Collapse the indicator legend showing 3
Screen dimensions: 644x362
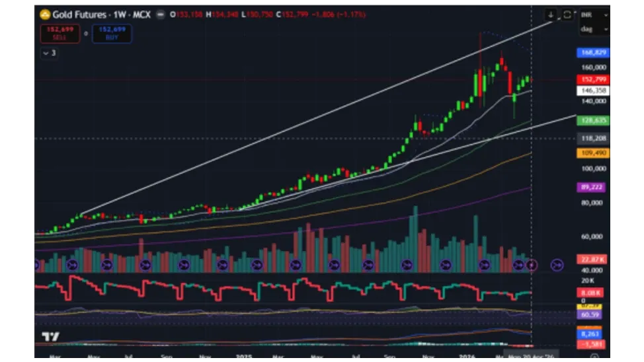pos(50,54)
